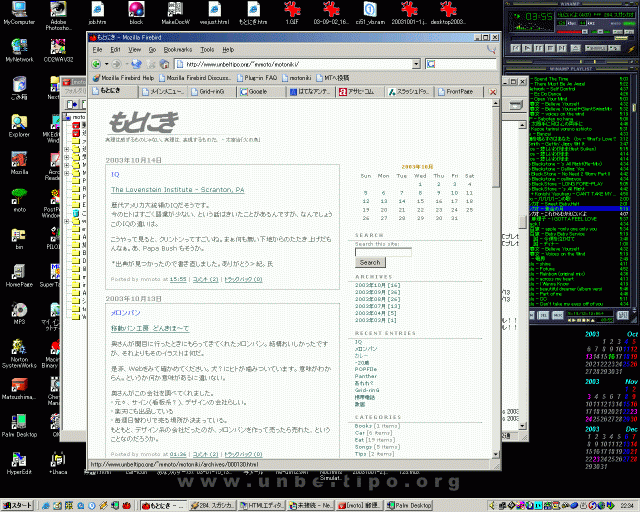The image size is (640, 512).
Task: Click the Back button in Firebird toolbar
Action: click(x=97, y=63)
